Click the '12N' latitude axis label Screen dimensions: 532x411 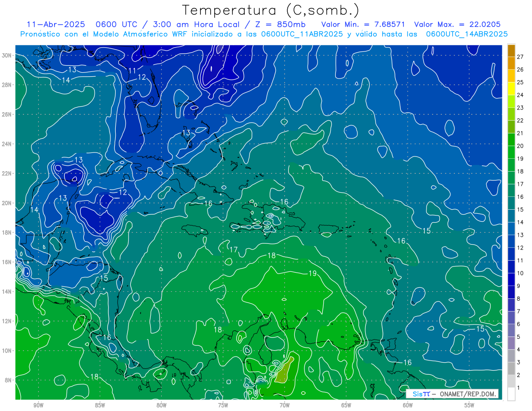(8, 321)
